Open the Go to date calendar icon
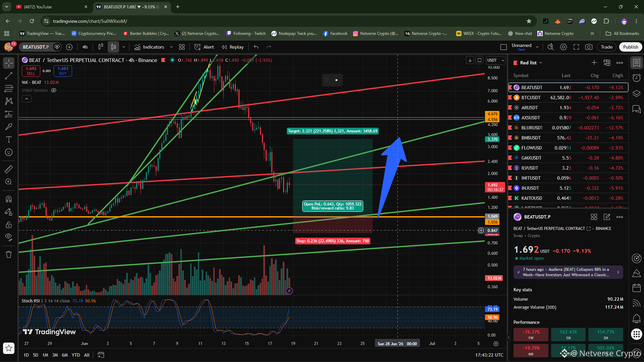644x362 pixels. [x=101, y=355]
